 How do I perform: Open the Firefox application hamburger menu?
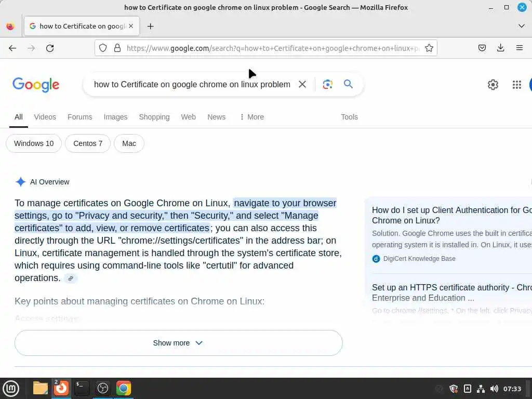(519, 48)
